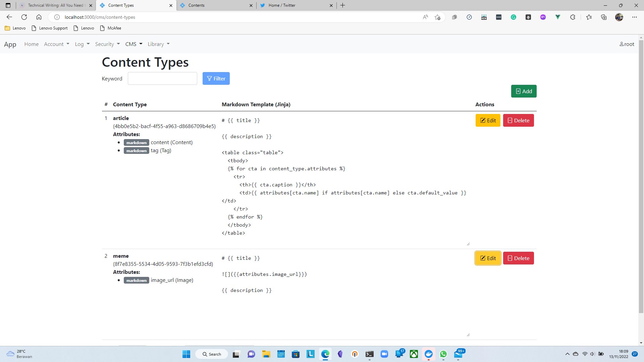The height and width of the screenshot is (362, 644).
Task: Click the green Add button
Action: (524, 91)
